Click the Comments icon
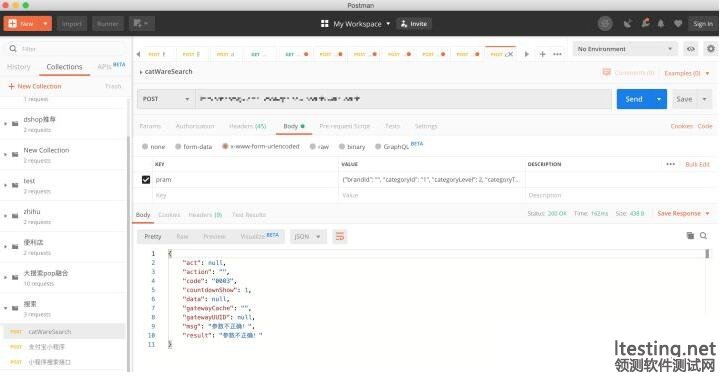The height and width of the screenshot is (379, 727). tap(606, 72)
